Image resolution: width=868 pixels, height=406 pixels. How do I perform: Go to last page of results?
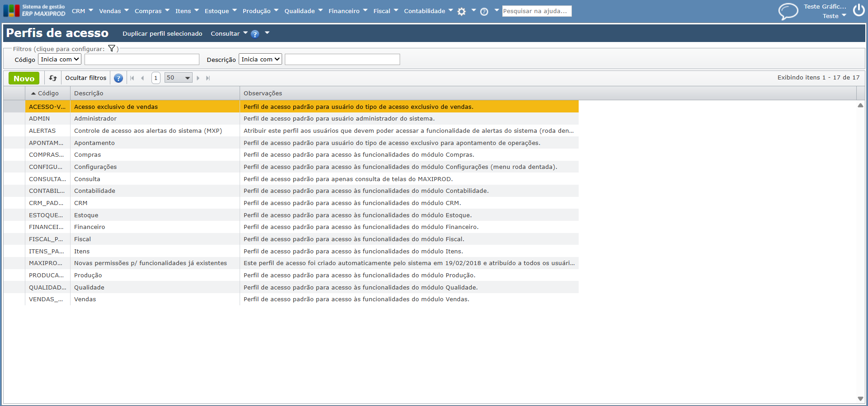[208, 78]
